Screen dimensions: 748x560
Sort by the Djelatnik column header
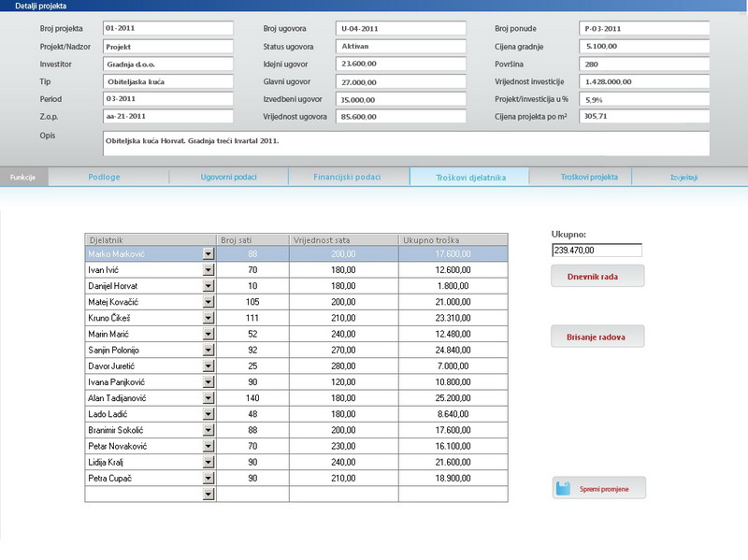151,240
